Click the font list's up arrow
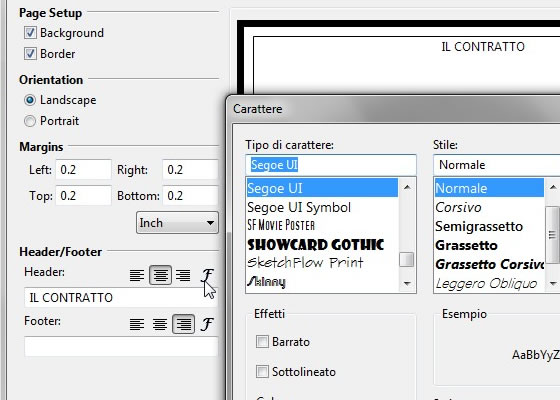560x400 pixels. click(407, 187)
